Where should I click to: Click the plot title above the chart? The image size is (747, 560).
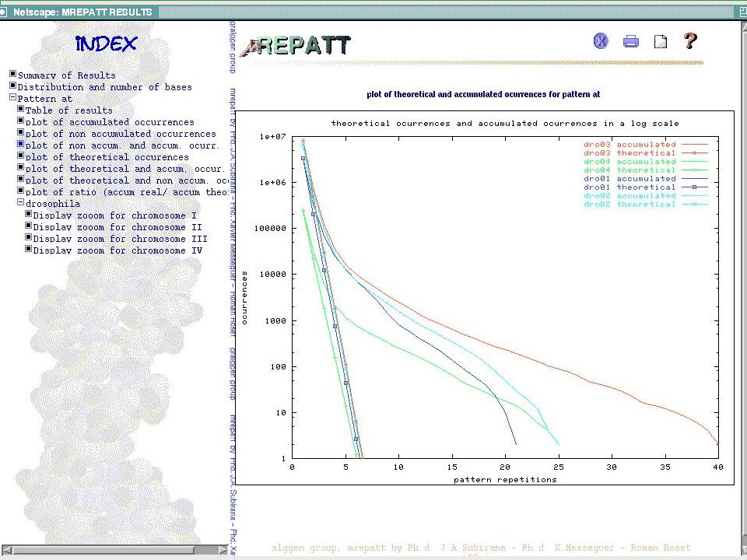pos(483,94)
